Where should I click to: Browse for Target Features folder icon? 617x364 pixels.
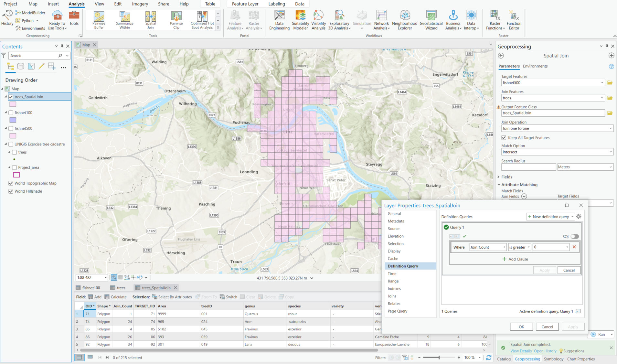click(610, 83)
